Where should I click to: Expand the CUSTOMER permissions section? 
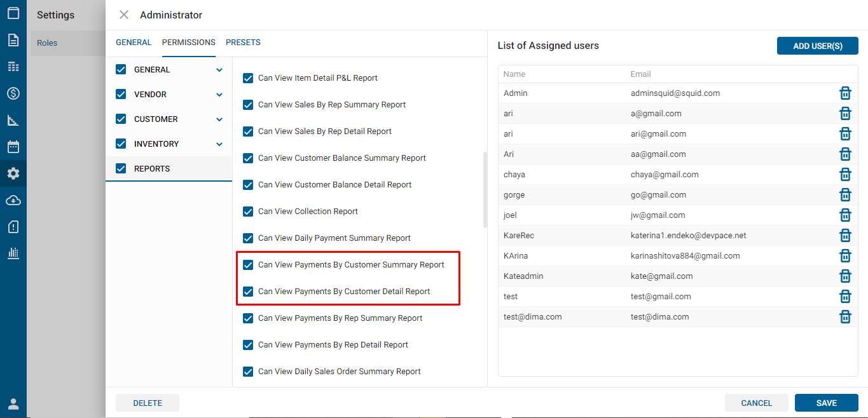[219, 119]
